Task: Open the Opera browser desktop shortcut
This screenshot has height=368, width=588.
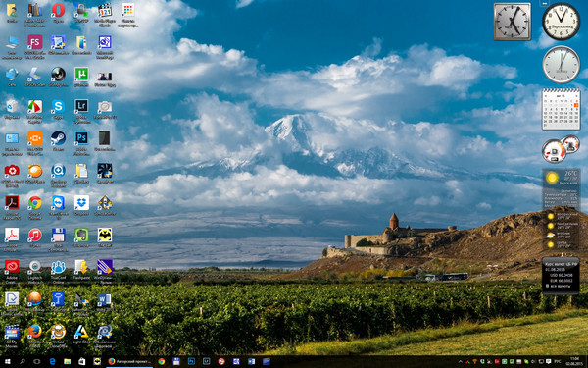Action: (x=58, y=13)
